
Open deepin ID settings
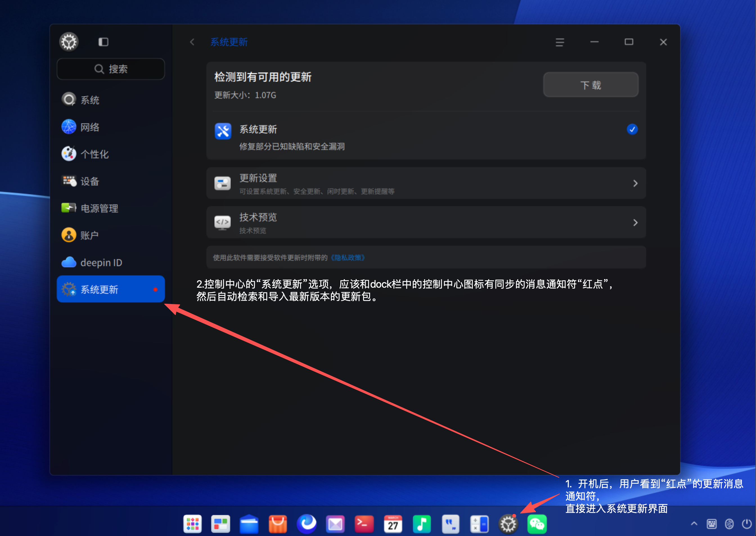coord(111,262)
